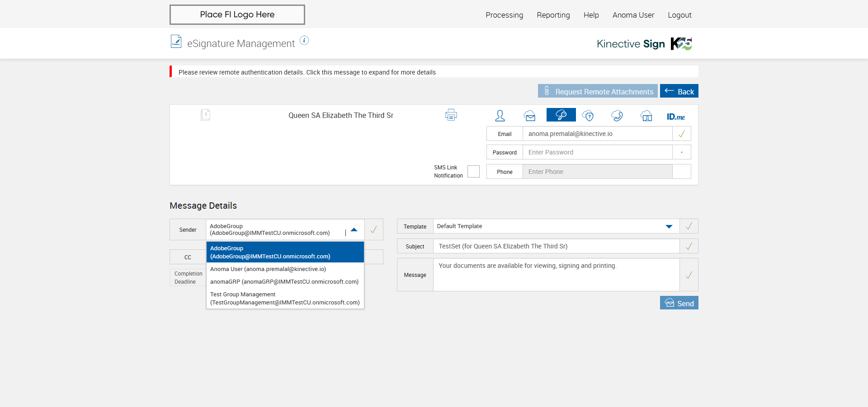This screenshot has height=407, width=868.
Task: Select the cloud key password authentication icon
Action: pyautogui.click(x=561, y=115)
